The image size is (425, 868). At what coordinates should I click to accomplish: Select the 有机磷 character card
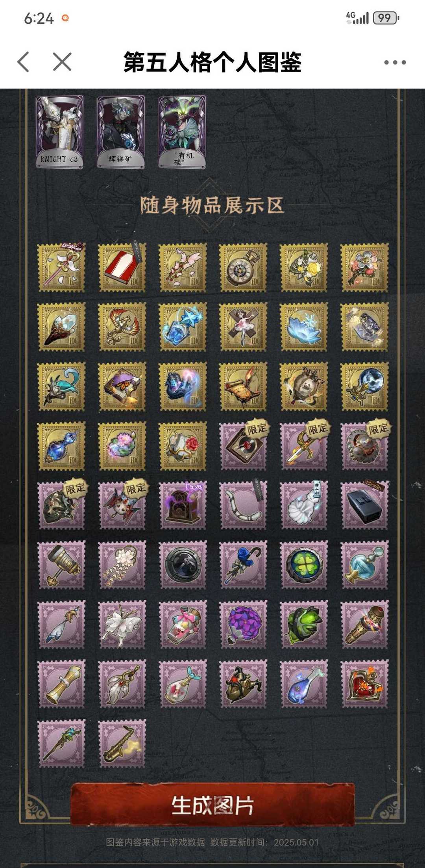click(x=182, y=132)
